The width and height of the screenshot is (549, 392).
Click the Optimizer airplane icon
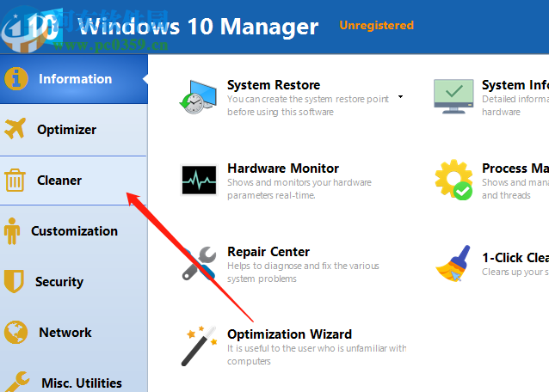[15, 129]
